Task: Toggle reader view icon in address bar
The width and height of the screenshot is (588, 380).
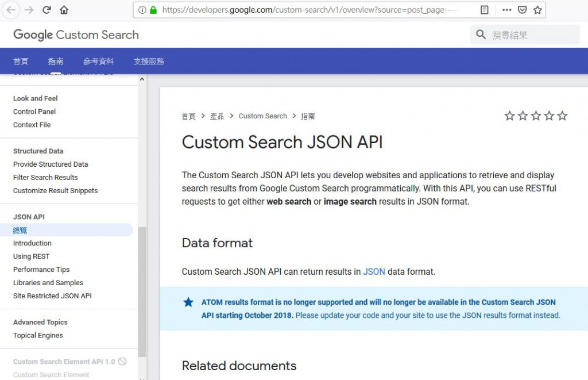Action: pos(485,10)
